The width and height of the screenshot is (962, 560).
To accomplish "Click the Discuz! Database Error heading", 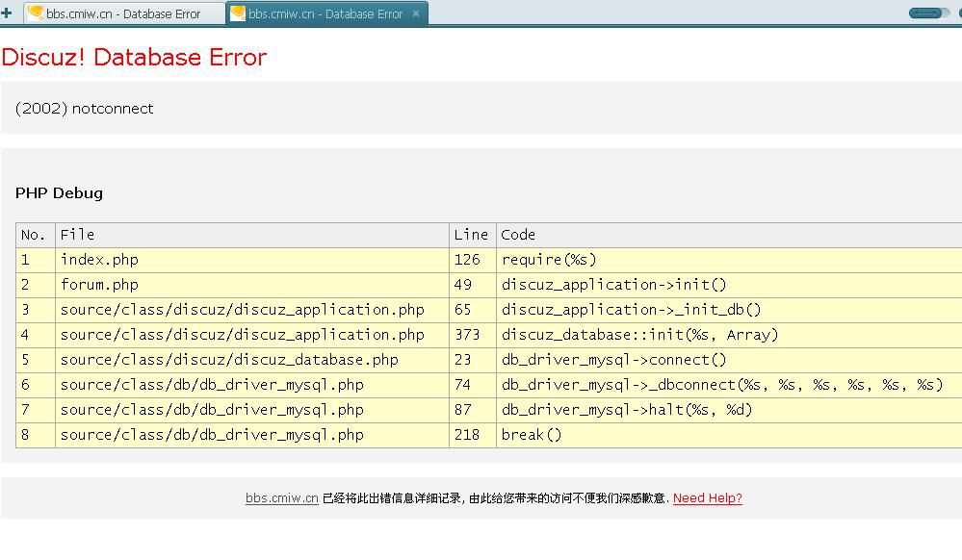I will (134, 57).
